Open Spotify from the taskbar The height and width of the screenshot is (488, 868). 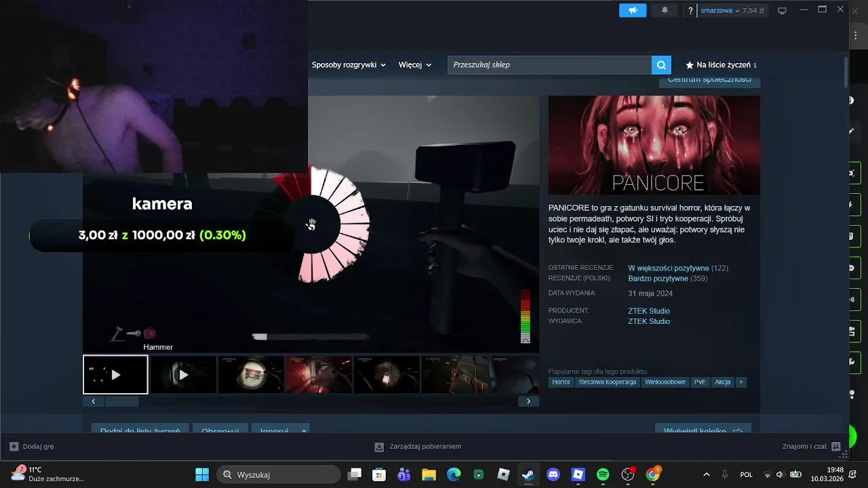(x=603, y=474)
